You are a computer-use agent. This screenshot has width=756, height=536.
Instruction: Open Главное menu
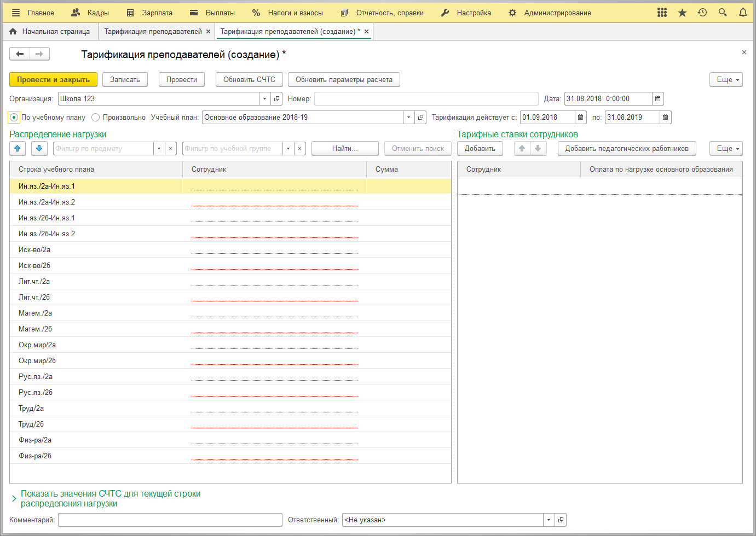coord(41,13)
